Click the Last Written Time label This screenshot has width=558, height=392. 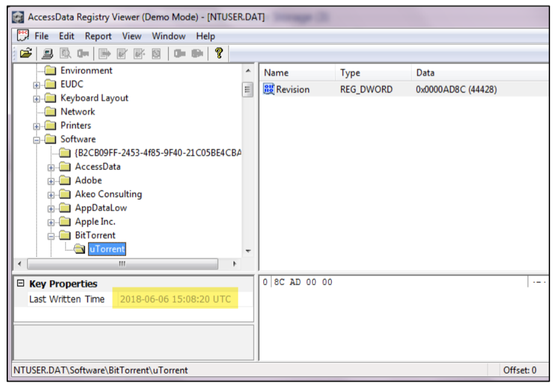tap(67, 299)
